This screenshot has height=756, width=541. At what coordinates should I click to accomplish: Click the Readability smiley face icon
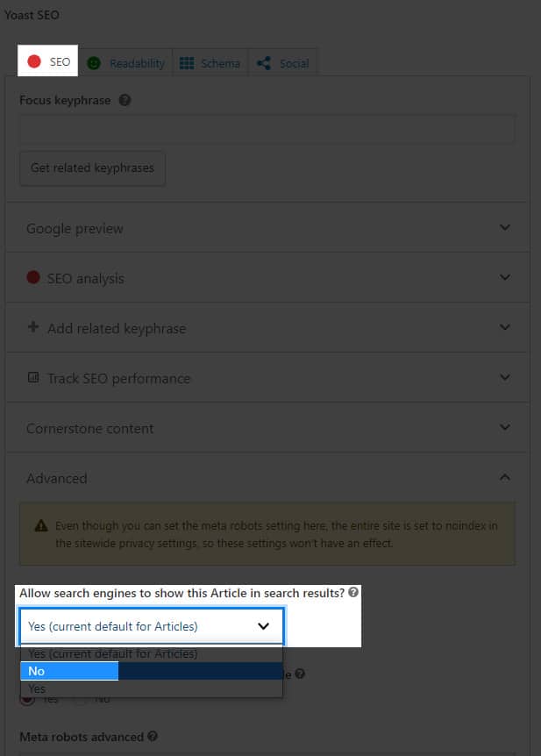94,63
